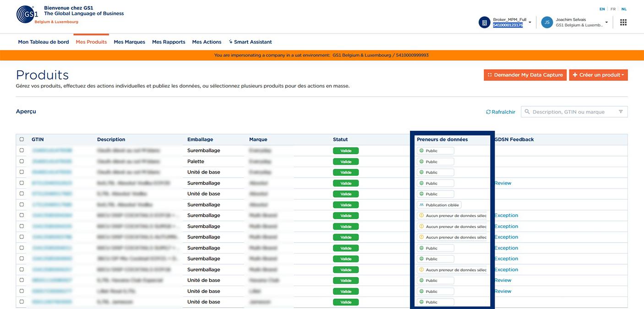Click the Preneurs de données column header
This screenshot has width=644, height=309.
[442, 140]
